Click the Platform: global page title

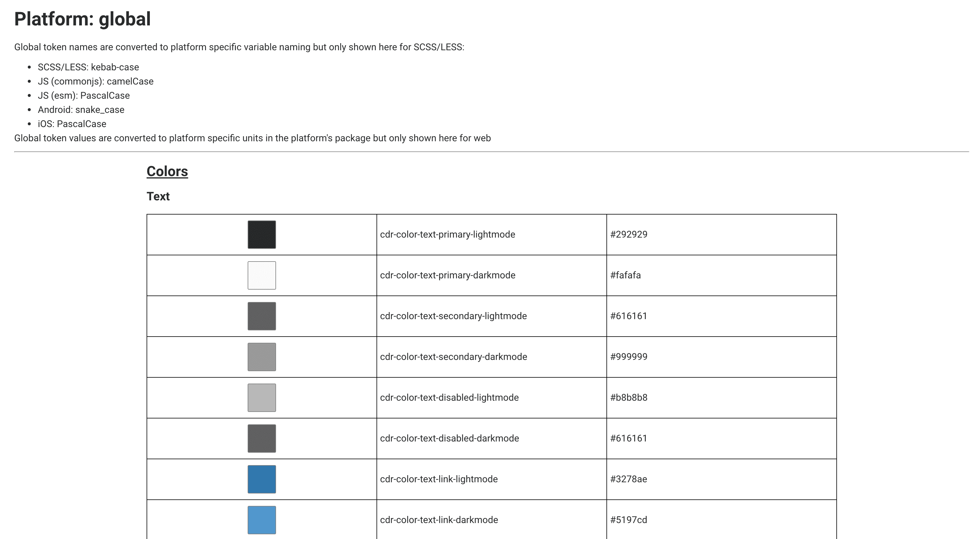tap(82, 19)
